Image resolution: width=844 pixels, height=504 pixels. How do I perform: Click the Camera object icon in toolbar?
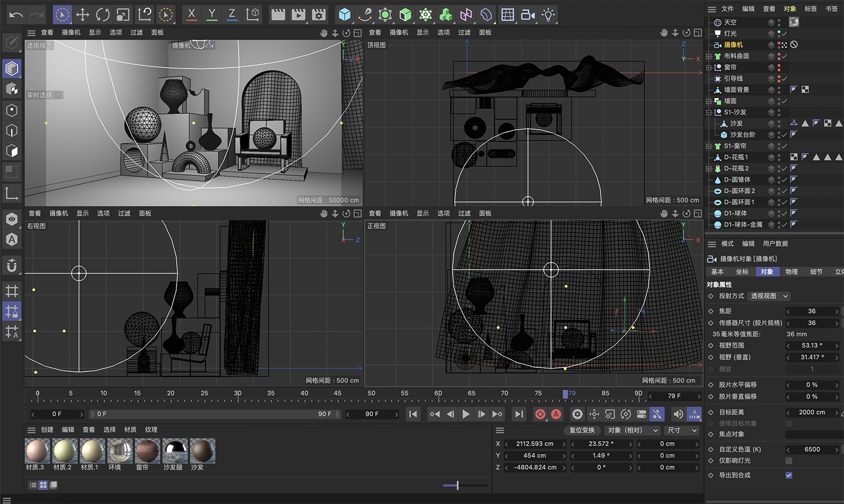(527, 15)
